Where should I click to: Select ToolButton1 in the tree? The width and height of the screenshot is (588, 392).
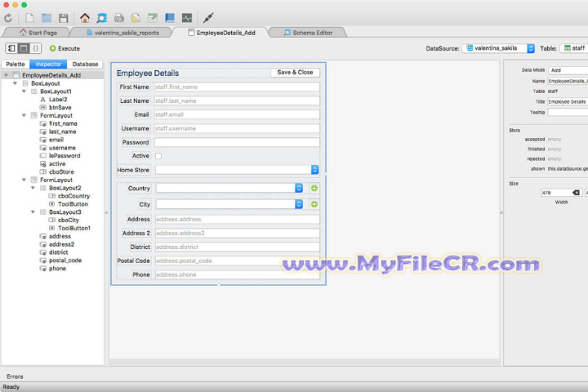click(x=73, y=228)
